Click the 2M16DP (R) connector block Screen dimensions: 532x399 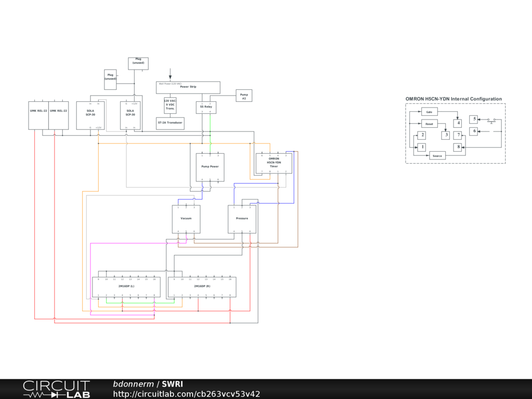click(202, 287)
